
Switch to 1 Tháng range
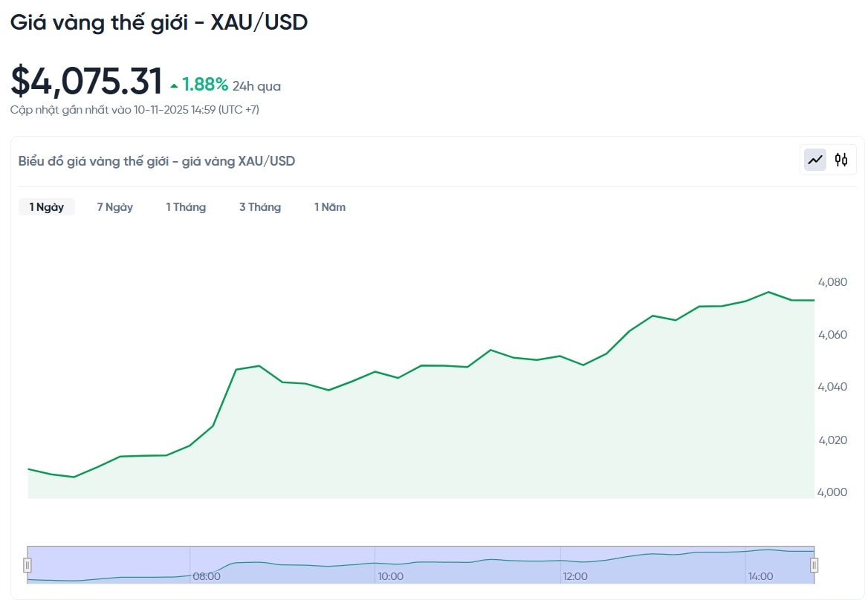pyautogui.click(x=186, y=207)
